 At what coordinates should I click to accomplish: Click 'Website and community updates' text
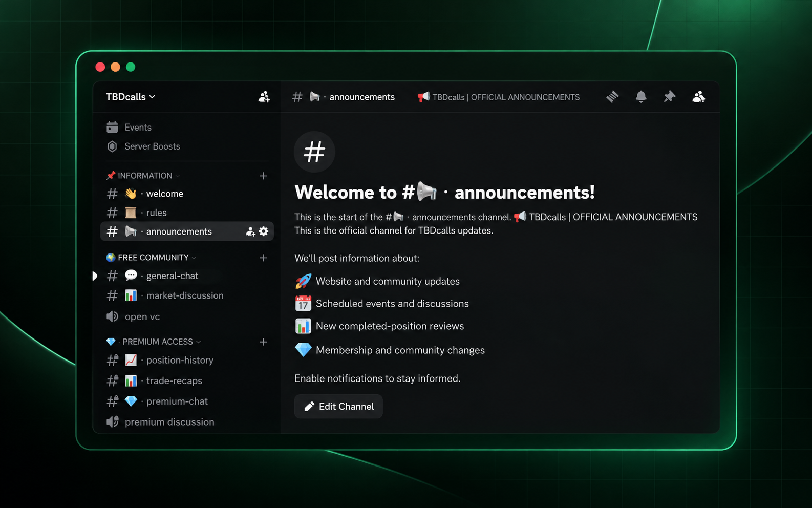[x=388, y=281]
